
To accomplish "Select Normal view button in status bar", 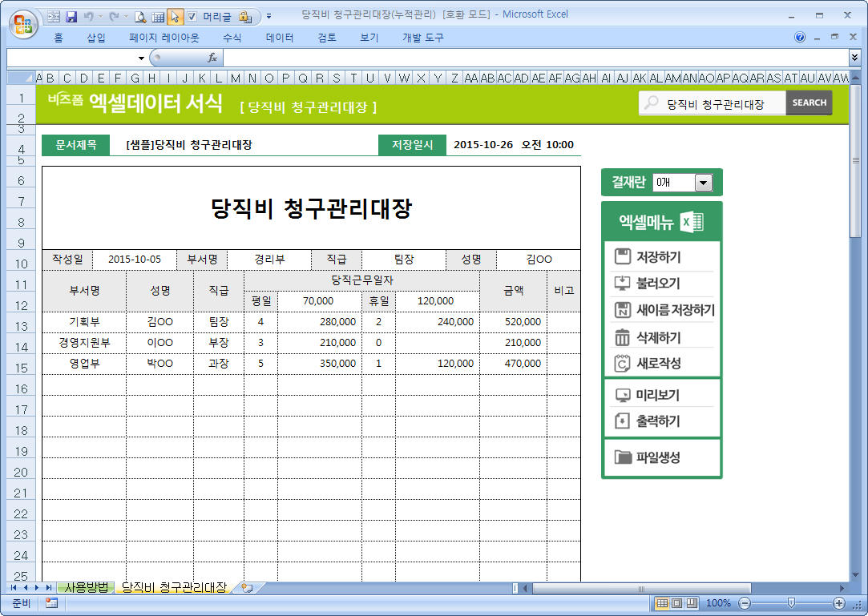I will (662, 603).
